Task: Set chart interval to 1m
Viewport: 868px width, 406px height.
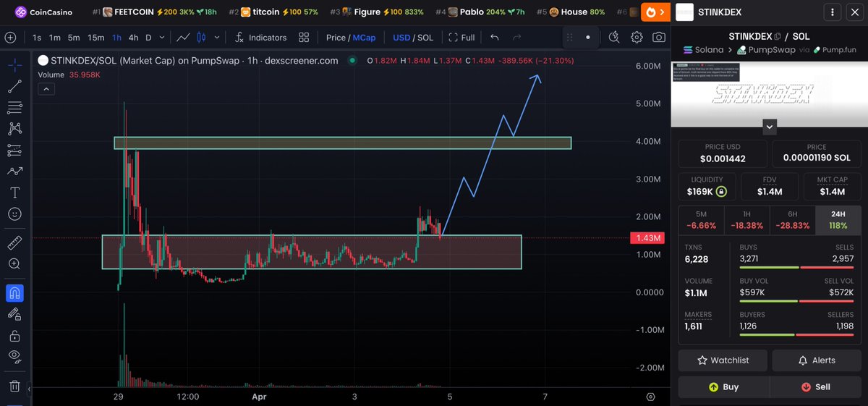Action: pyautogui.click(x=55, y=38)
